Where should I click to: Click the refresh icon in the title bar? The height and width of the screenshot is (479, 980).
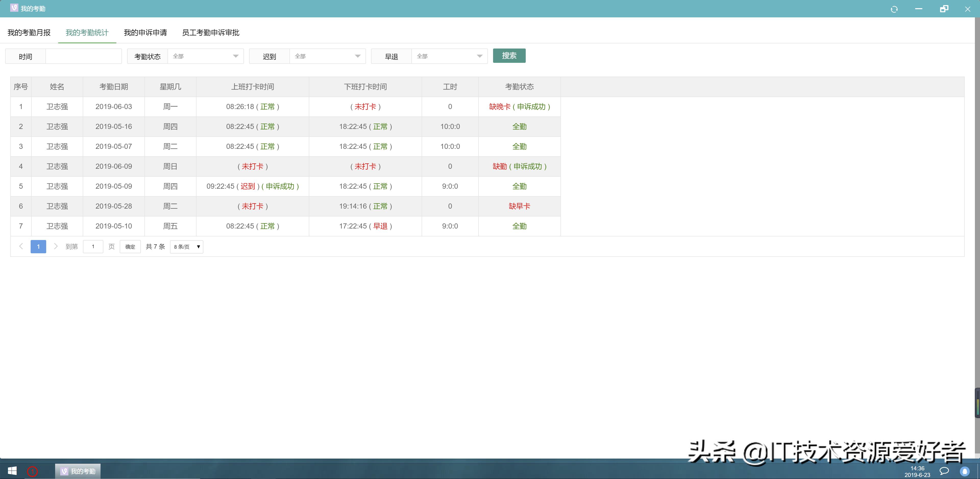click(895, 8)
